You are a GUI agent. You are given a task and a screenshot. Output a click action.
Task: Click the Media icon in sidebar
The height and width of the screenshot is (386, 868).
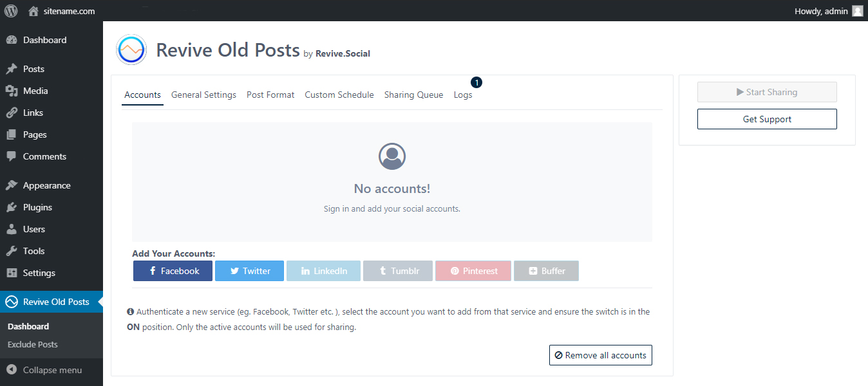click(x=12, y=91)
